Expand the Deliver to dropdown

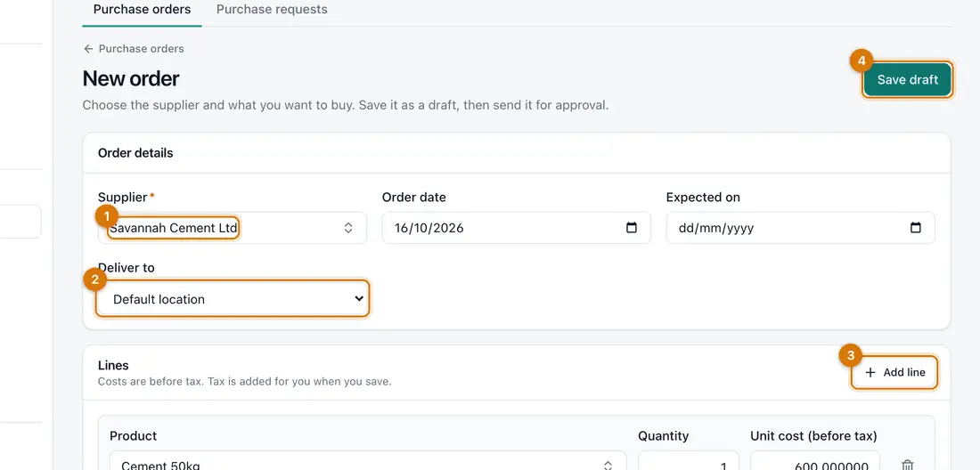pos(233,299)
